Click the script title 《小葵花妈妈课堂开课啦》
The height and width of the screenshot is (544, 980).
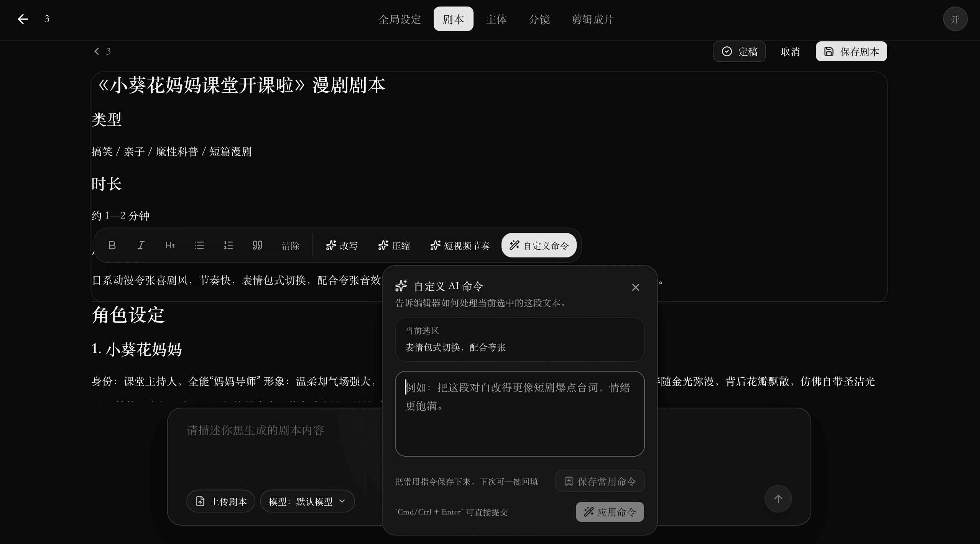point(202,85)
